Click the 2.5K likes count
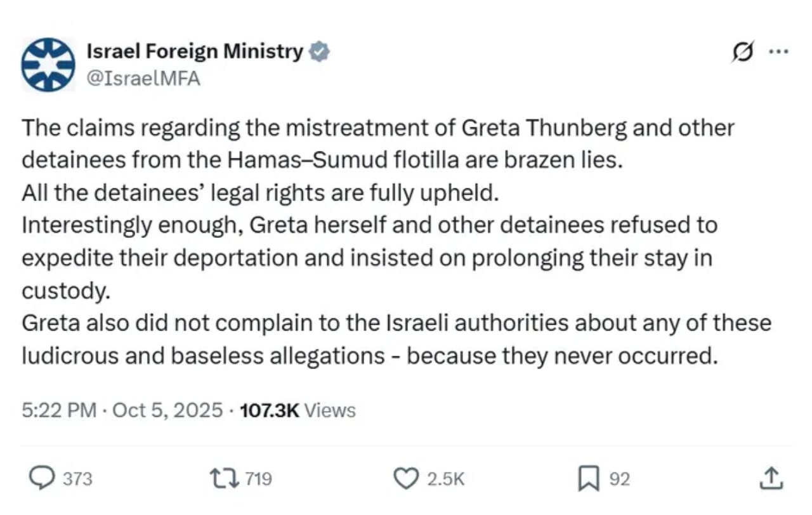 tap(445, 479)
